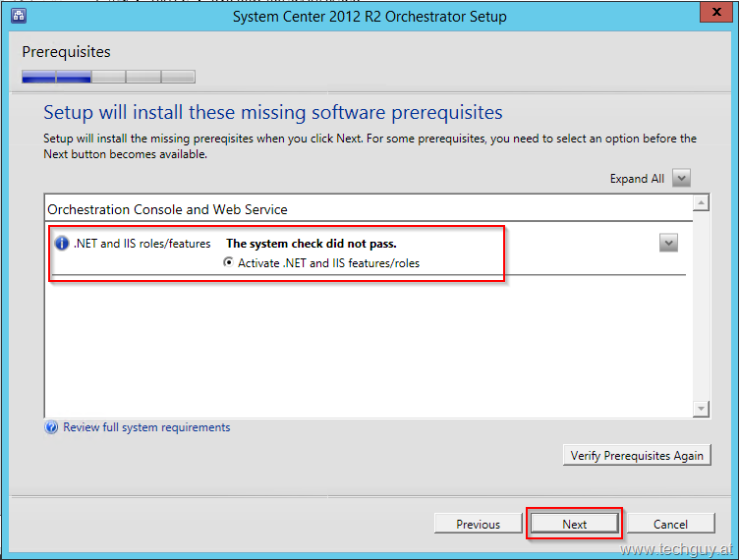Go to the Next setup step

pos(574,524)
